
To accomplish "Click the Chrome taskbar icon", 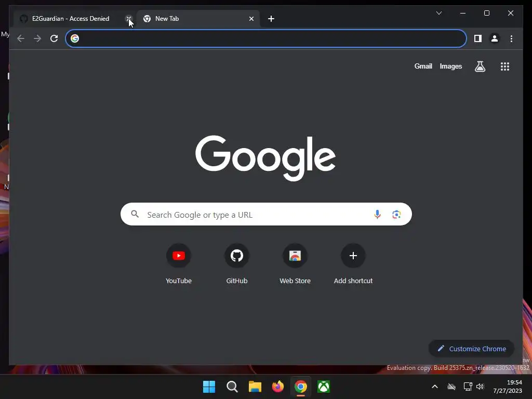I will pos(301,387).
